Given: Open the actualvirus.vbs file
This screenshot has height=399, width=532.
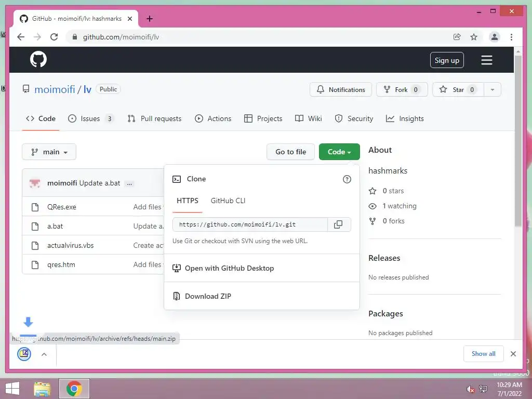Looking at the screenshot, I should 71,246.
